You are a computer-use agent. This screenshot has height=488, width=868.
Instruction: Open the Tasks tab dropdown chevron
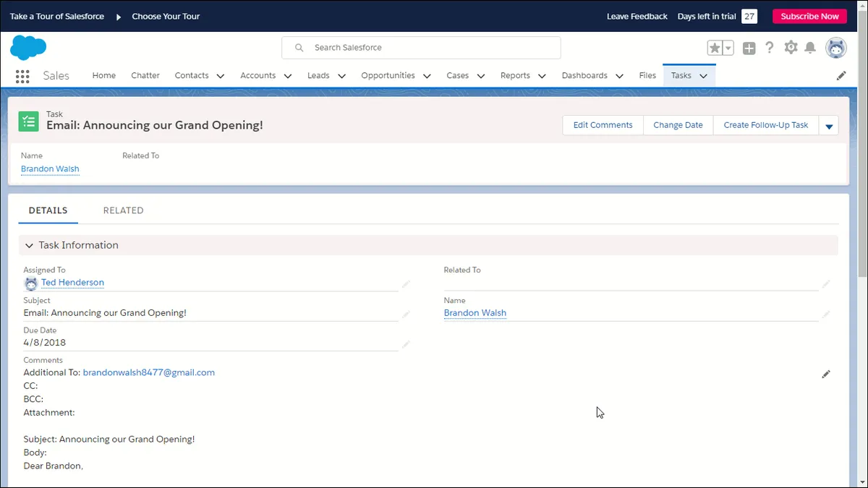pos(703,76)
